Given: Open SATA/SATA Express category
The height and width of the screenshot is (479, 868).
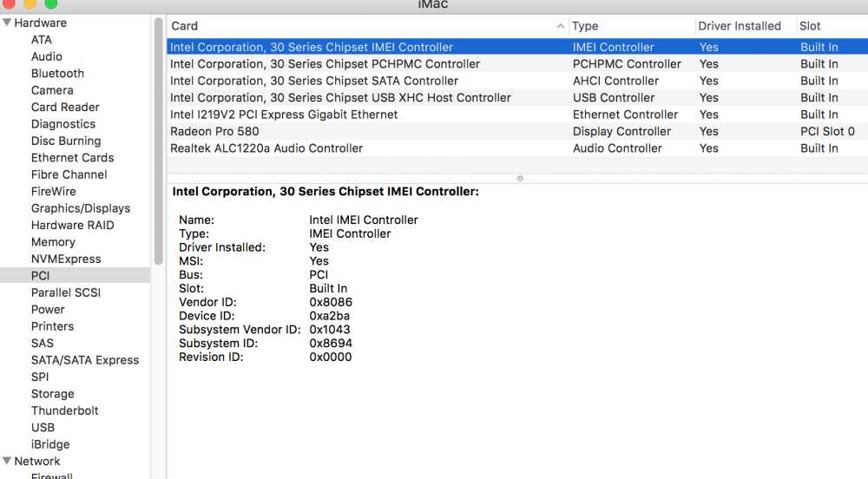Looking at the screenshot, I should click(x=85, y=360).
